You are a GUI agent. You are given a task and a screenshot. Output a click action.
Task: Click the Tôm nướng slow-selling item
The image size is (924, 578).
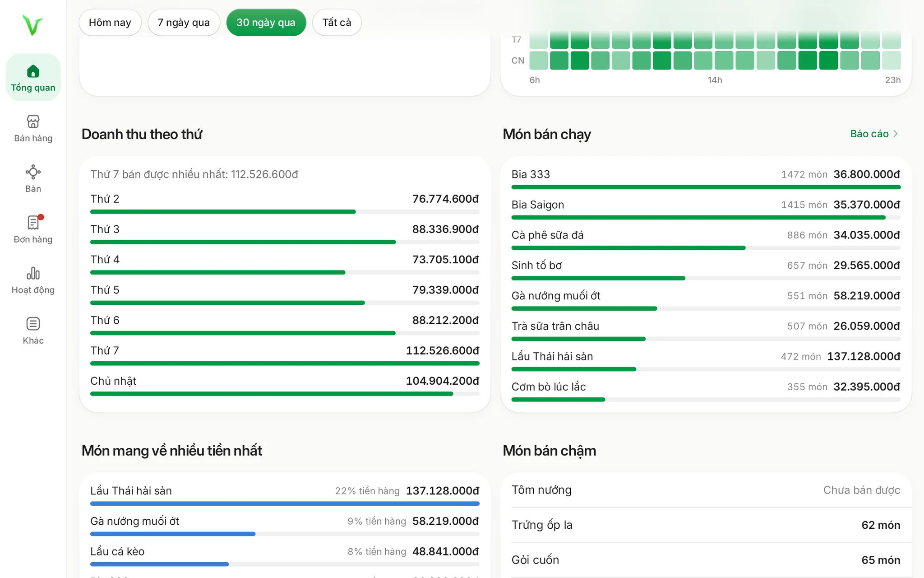click(706, 490)
